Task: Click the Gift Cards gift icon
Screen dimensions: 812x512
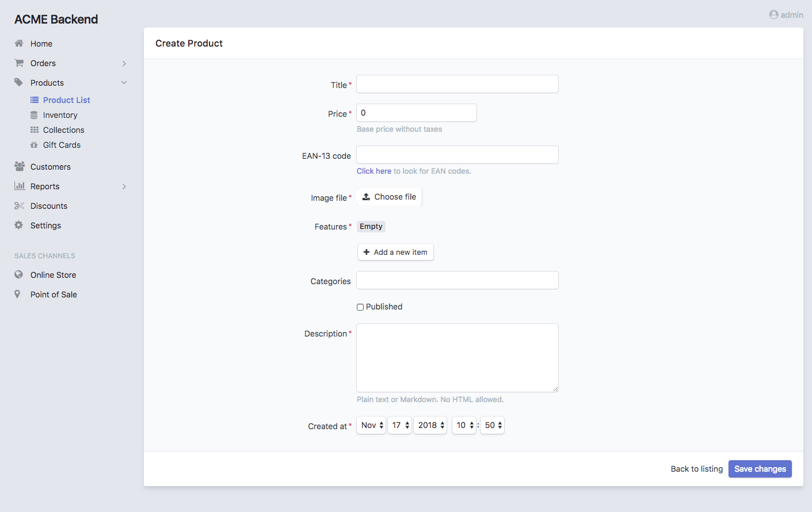Action: click(x=34, y=145)
